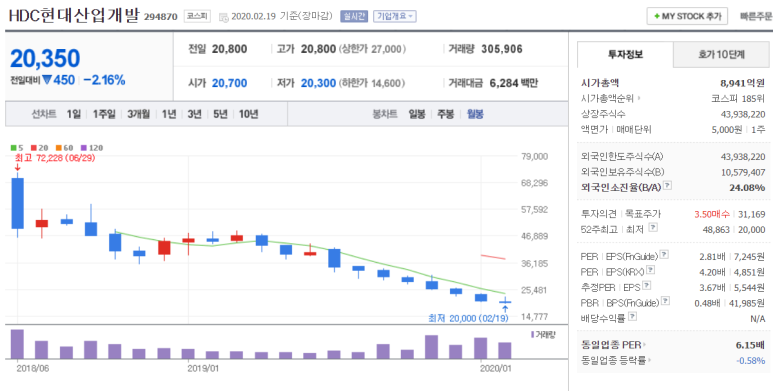Select the 1일 line chart period

(x=73, y=114)
